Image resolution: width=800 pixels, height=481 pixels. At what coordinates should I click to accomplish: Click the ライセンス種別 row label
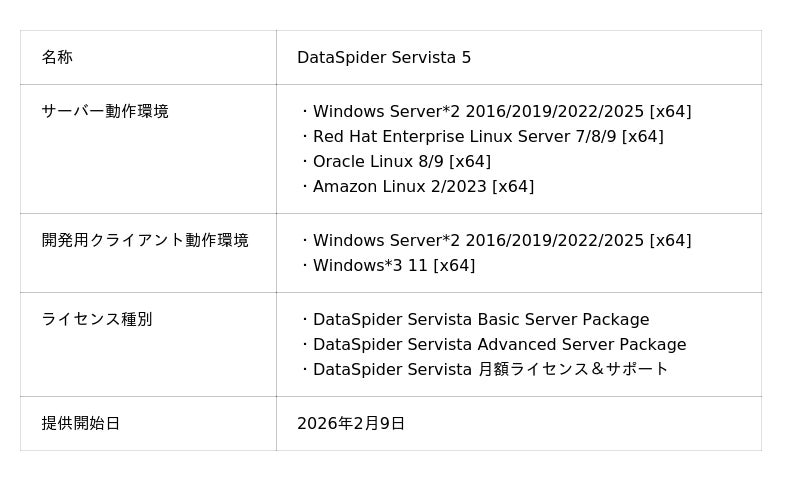tap(97, 320)
